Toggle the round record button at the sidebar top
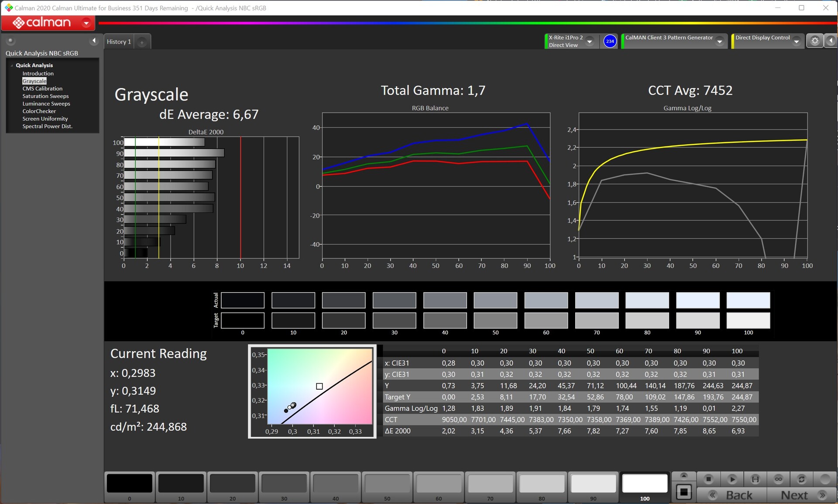 pos(10,41)
